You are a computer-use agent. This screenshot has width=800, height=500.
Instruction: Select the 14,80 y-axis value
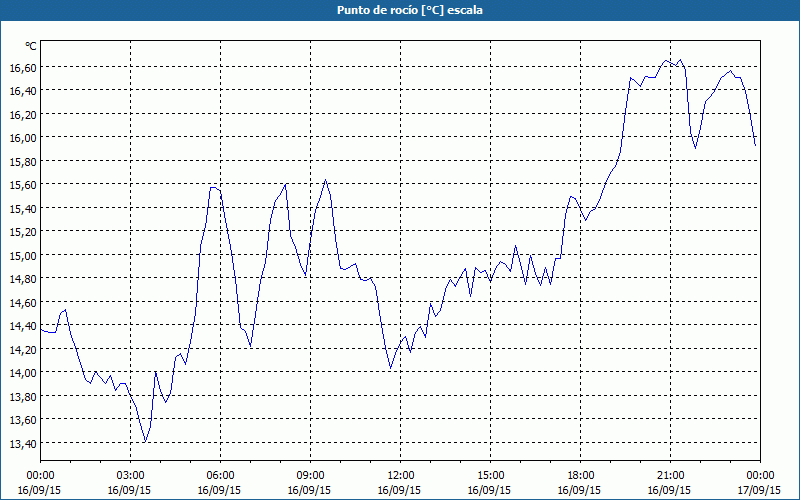(x=23, y=280)
